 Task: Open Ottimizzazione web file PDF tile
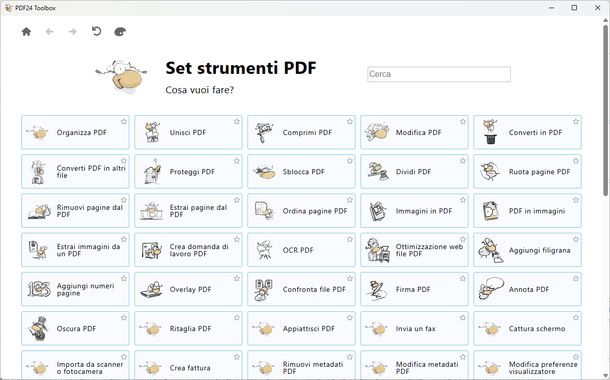coord(414,250)
